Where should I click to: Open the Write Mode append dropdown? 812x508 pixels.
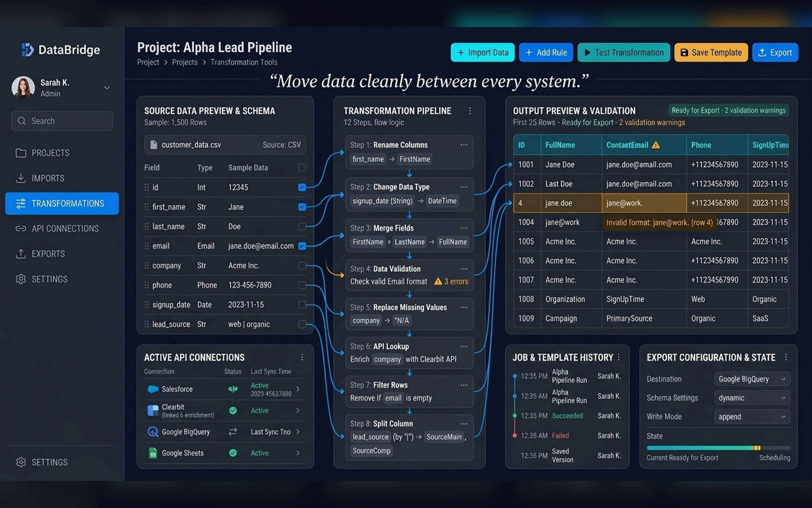(x=752, y=417)
